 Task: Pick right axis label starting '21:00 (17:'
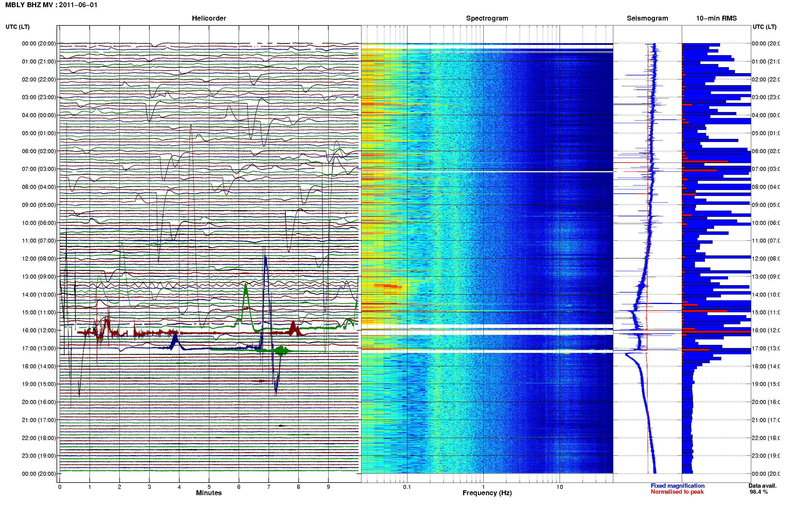766,420
